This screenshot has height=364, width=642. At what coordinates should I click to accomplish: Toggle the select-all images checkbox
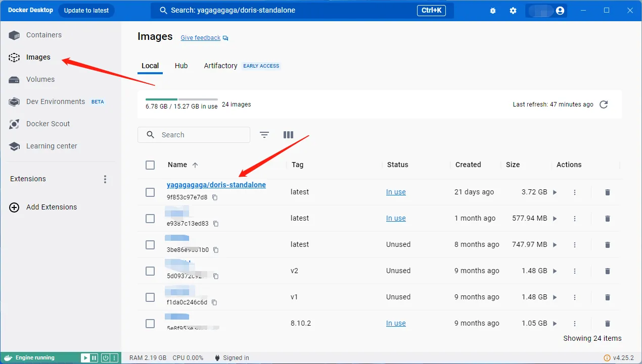pyautogui.click(x=150, y=165)
